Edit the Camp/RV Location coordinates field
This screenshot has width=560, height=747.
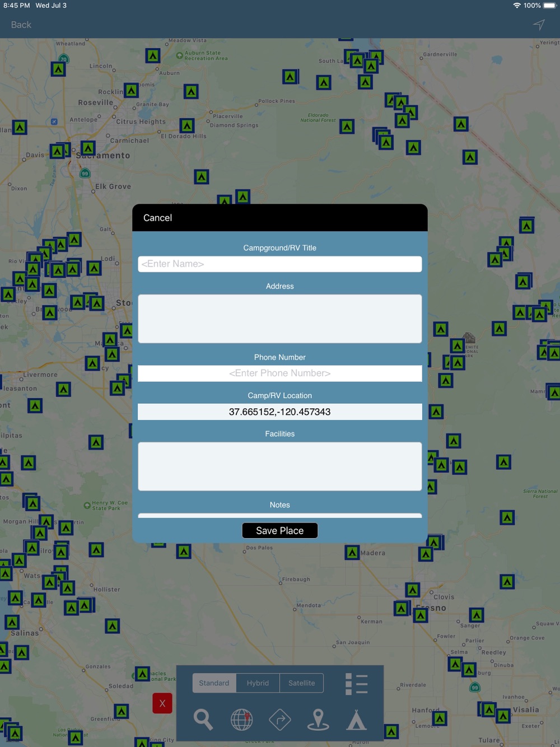coord(280,412)
